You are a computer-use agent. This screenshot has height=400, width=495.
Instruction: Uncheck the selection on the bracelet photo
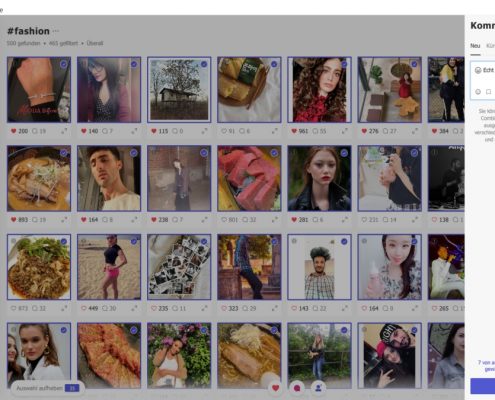point(64,64)
